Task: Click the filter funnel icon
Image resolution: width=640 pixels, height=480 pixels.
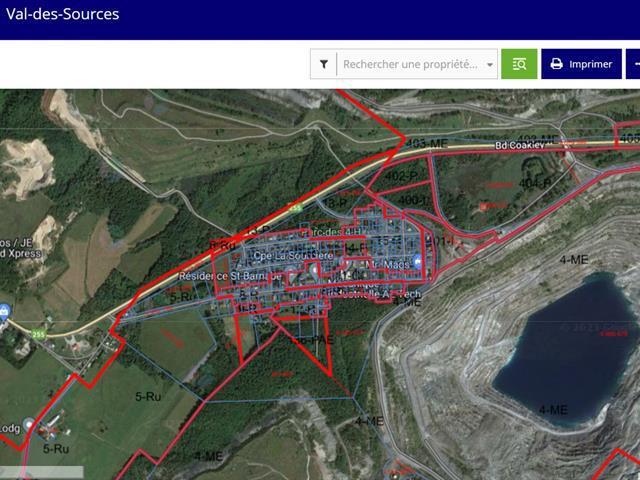Action: click(324, 64)
